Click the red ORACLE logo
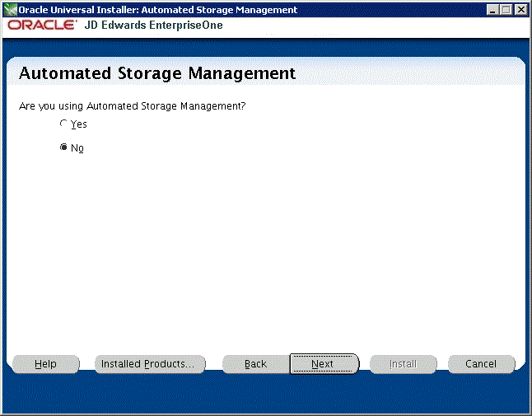The width and height of the screenshot is (532, 416). click(x=42, y=26)
